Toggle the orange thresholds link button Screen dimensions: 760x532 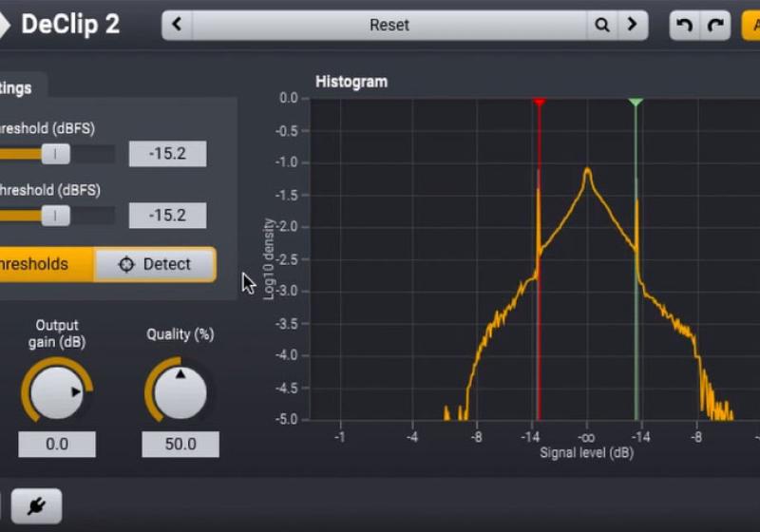tap(43, 264)
